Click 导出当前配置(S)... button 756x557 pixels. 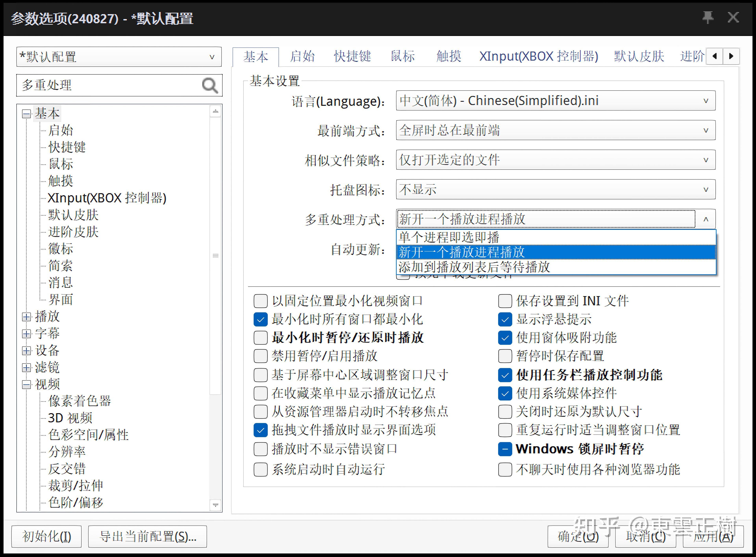click(148, 537)
